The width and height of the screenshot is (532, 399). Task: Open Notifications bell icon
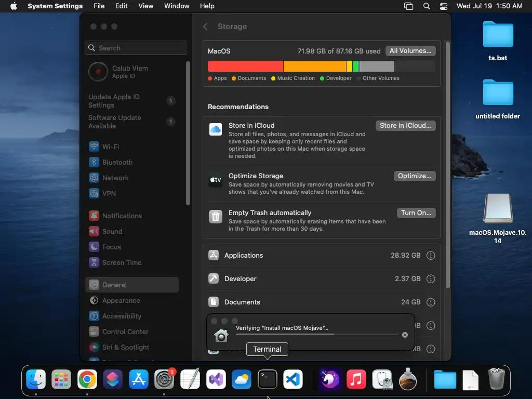coord(94,216)
